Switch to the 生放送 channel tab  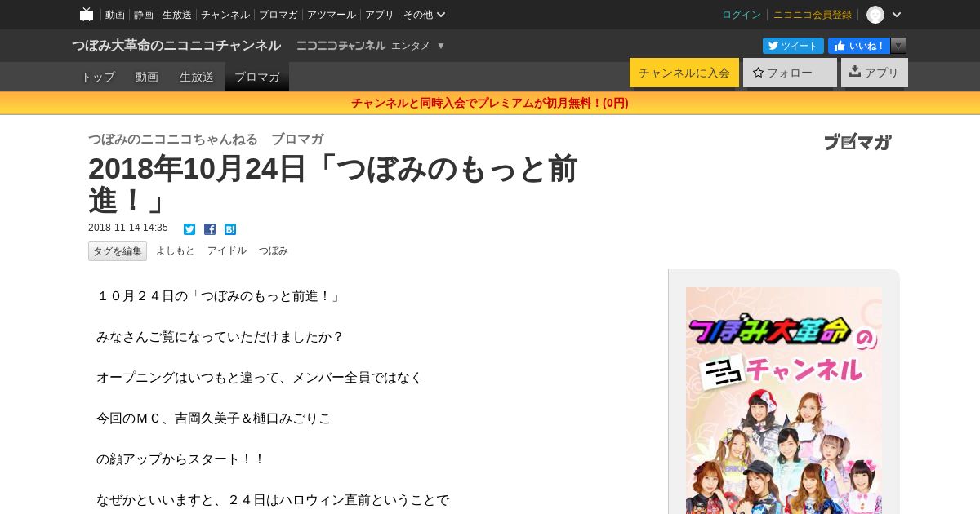[197, 77]
